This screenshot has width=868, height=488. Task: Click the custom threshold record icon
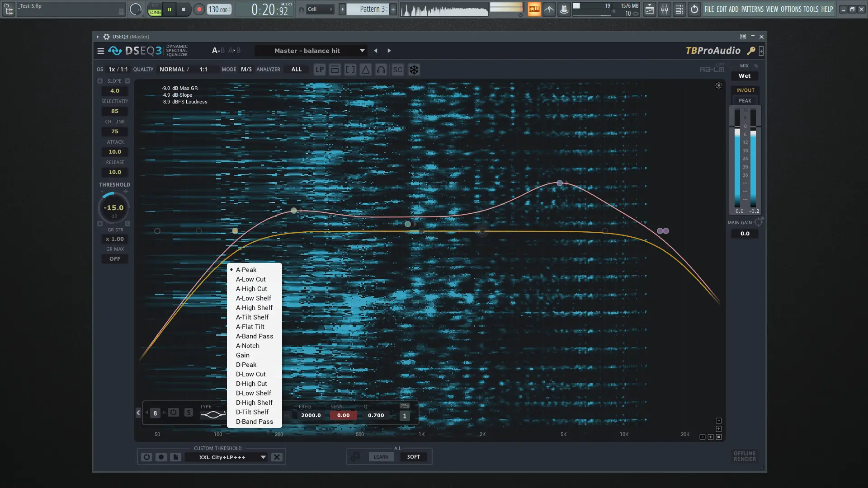point(161,457)
